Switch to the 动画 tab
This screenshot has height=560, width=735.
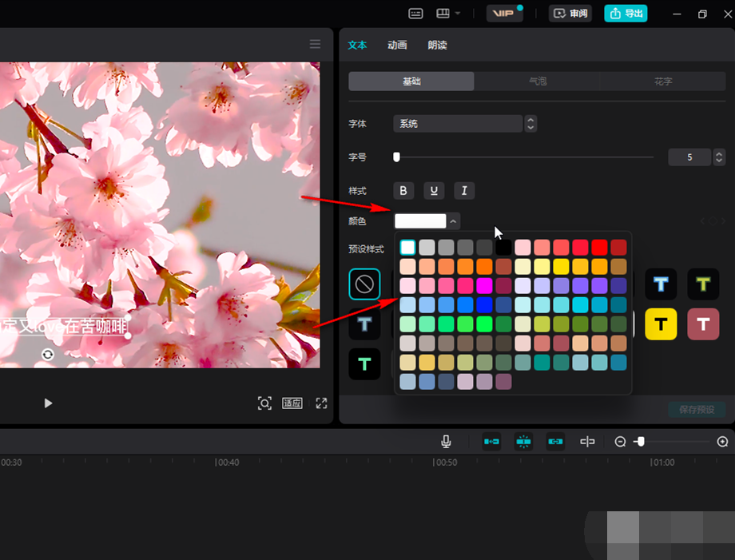pos(397,46)
